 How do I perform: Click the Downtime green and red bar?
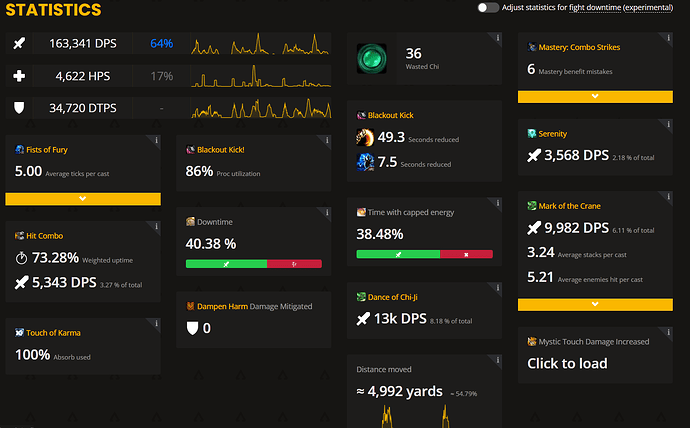253,264
